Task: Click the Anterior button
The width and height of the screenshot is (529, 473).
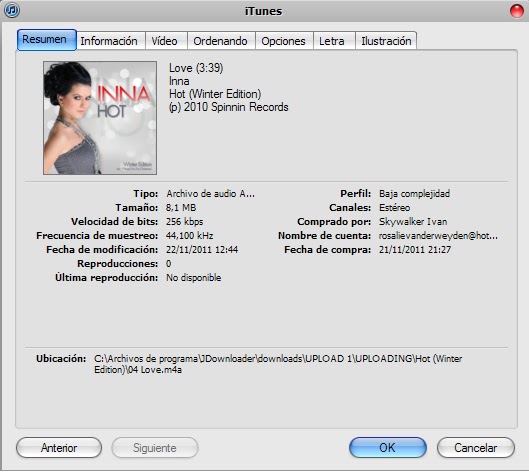Action: point(59,448)
